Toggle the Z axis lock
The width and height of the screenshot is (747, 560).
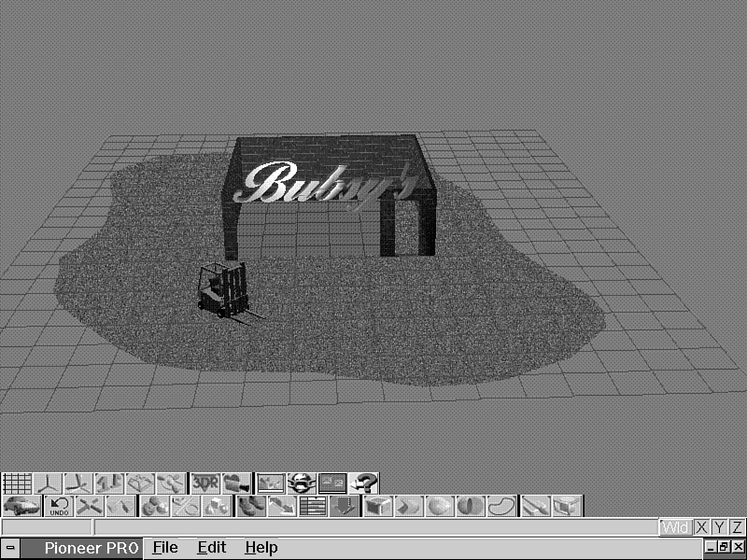click(x=738, y=528)
